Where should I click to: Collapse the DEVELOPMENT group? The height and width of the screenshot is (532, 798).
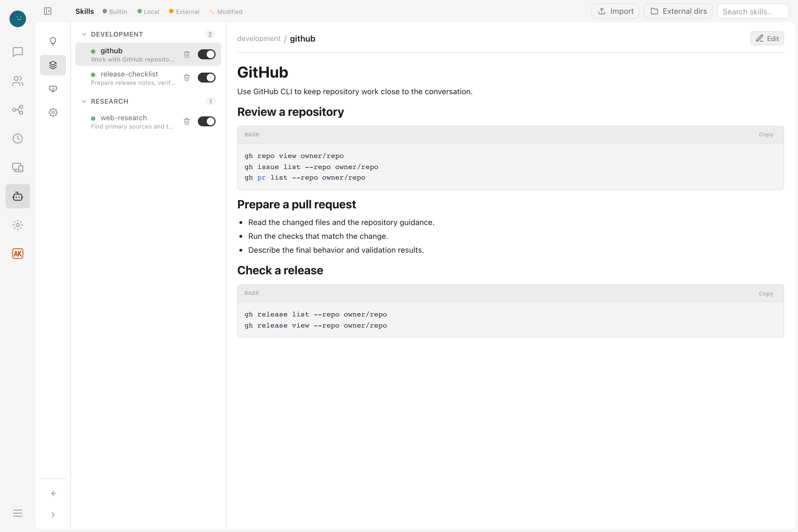(x=84, y=34)
